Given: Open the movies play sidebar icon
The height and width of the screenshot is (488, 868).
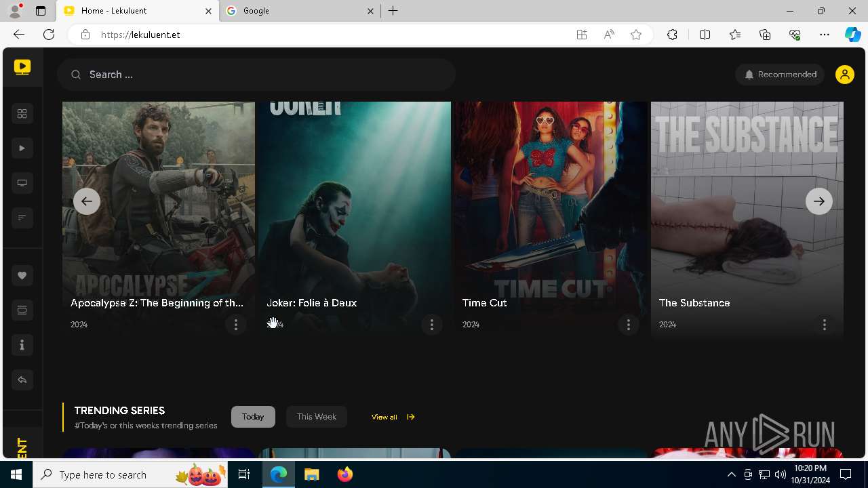Looking at the screenshot, I should coord(22,148).
